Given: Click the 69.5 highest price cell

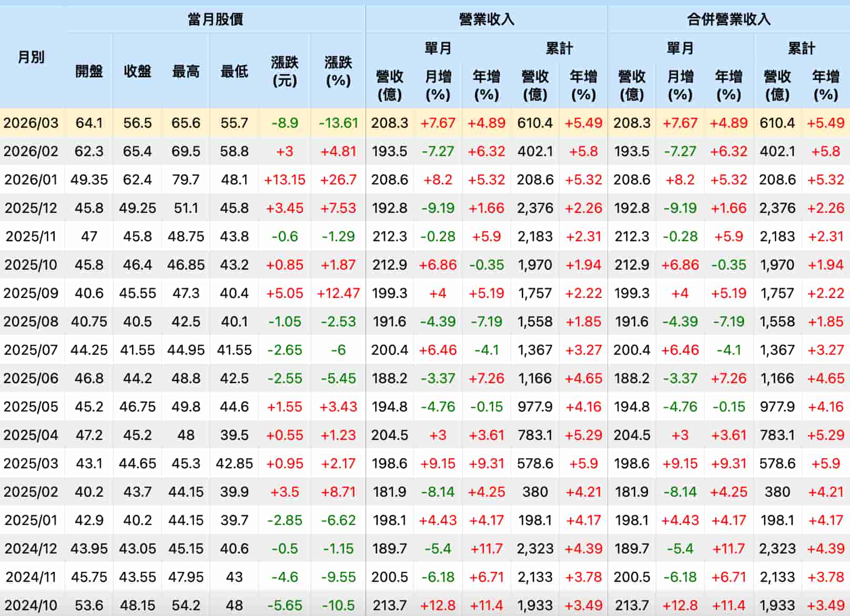Looking at the screenshot, I should tap(186, 151).
